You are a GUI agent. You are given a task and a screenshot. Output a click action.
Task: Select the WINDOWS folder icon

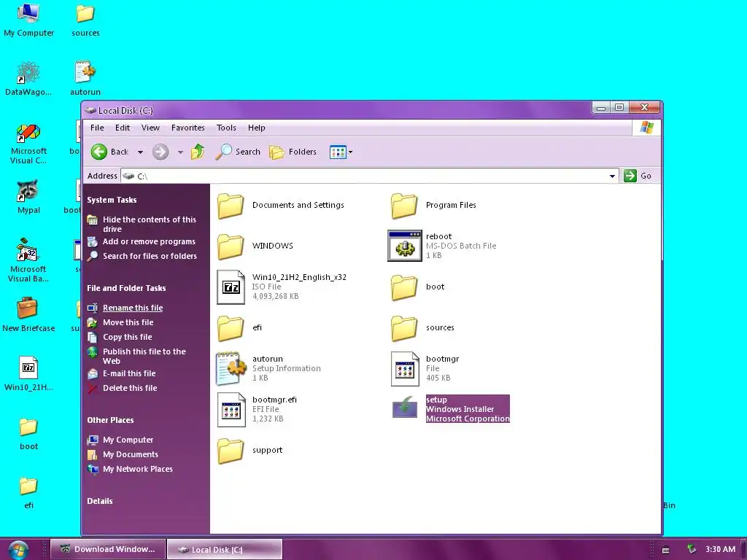pyautogui.click(x=231, y=246)
